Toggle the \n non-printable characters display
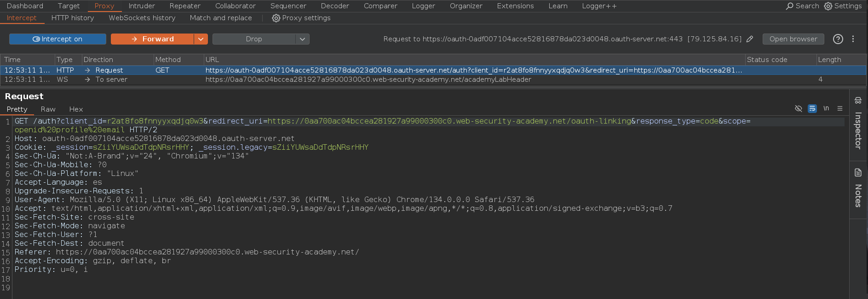The image size is (868, 299). 826,108
